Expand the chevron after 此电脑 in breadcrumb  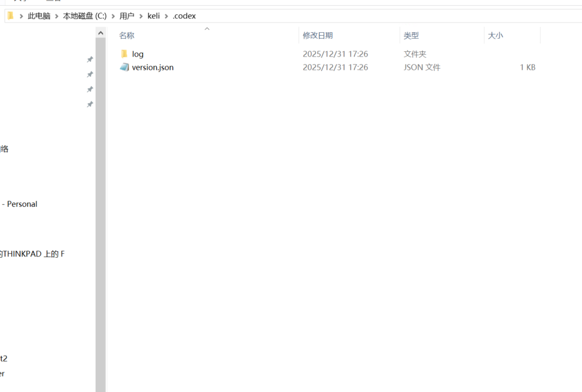(56, 16)
